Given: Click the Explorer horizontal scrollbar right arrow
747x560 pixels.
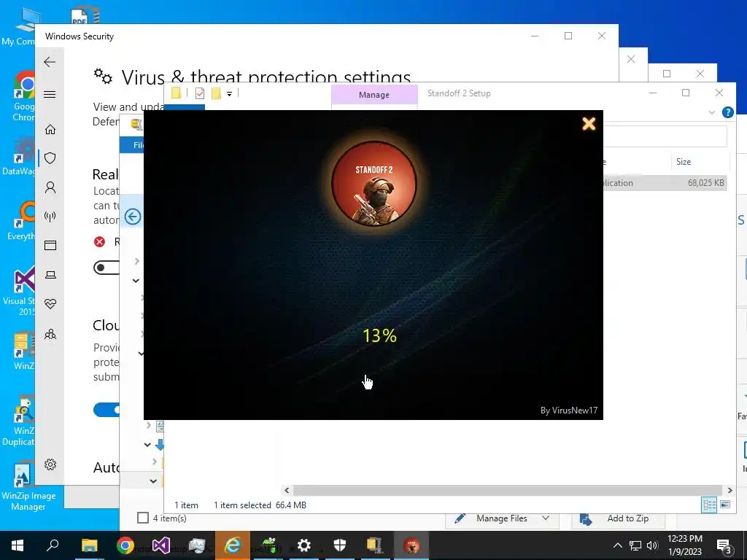Looking at the screenshot, I should click(729, 490).
